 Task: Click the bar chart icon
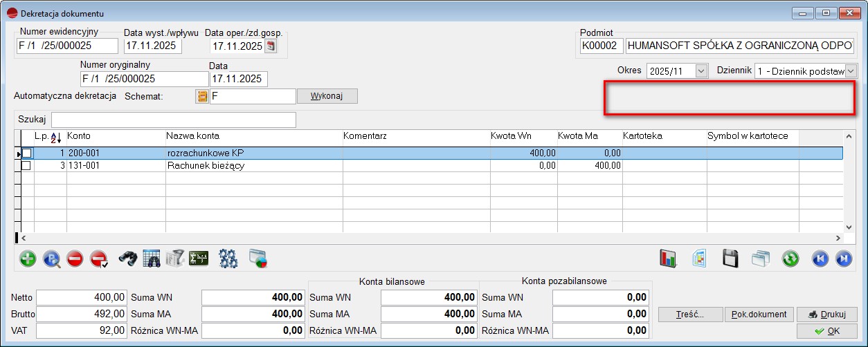(x=668, y=259)
